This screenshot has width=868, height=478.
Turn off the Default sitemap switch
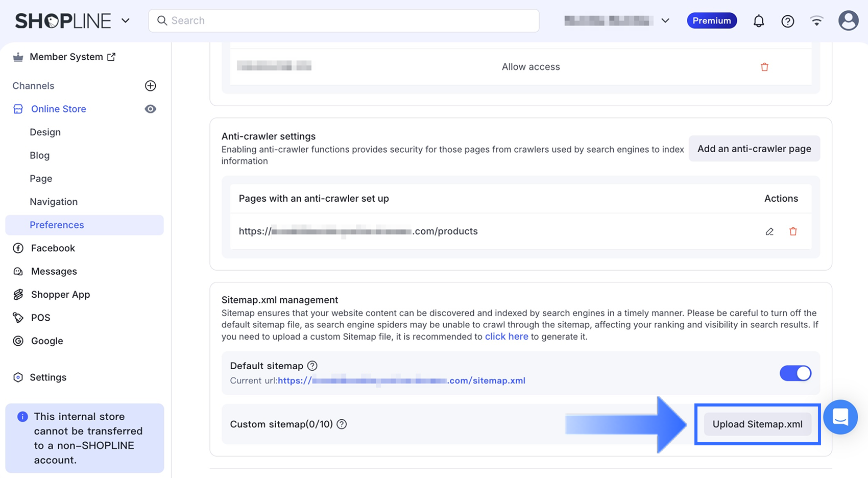pos(795,373)
